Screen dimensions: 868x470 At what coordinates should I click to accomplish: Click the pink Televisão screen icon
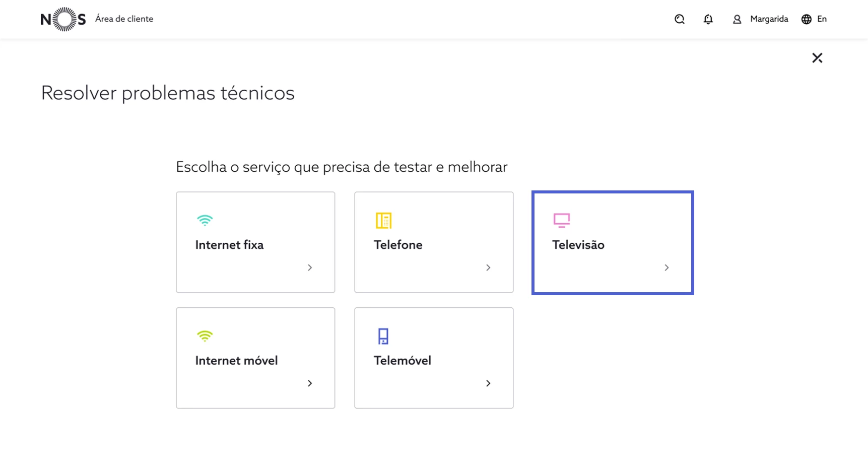tap(562, 220)
